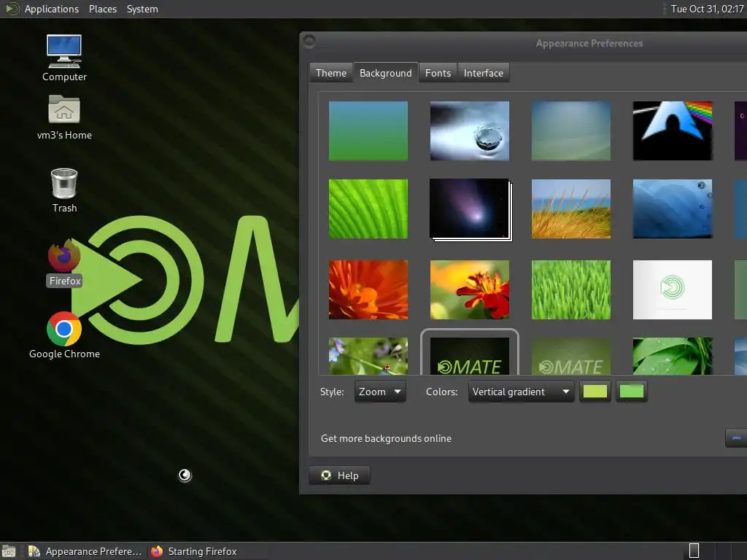This screenshot has height=560, width=747.
Task: Switch to the Background tab
Action: tap(385, 73)
